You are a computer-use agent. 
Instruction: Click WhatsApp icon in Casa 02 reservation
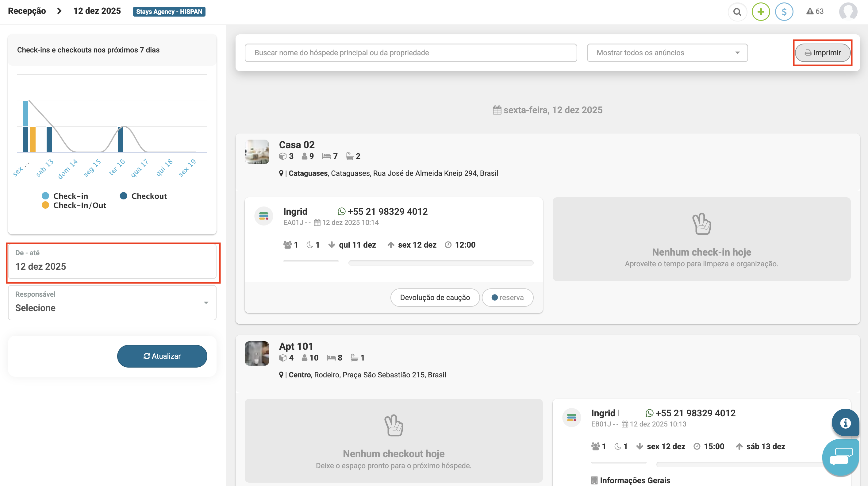click(x=341, y=211)
